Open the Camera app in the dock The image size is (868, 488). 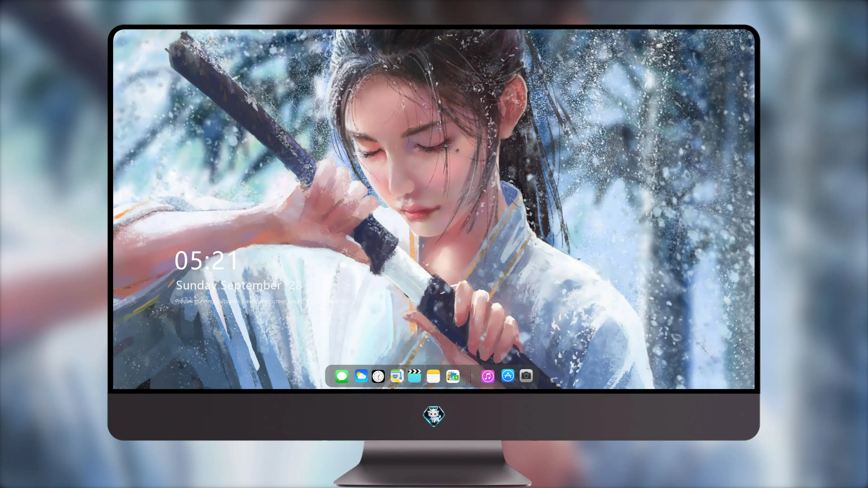tap(526, 376)
